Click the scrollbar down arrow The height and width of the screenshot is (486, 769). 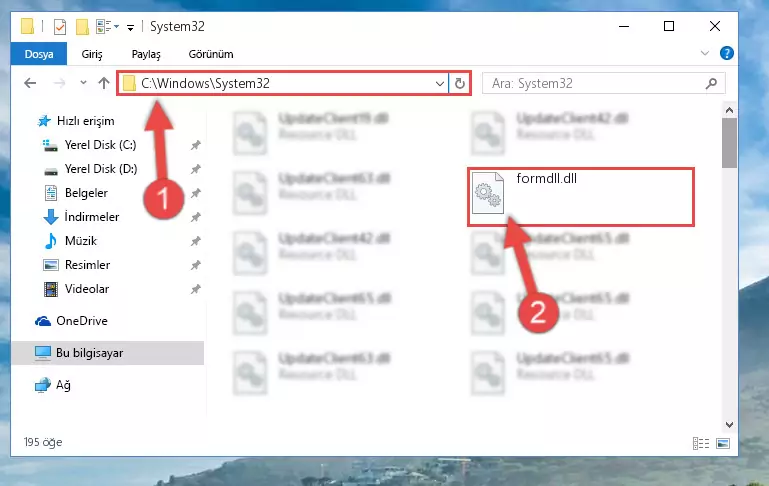coord(729,425)
